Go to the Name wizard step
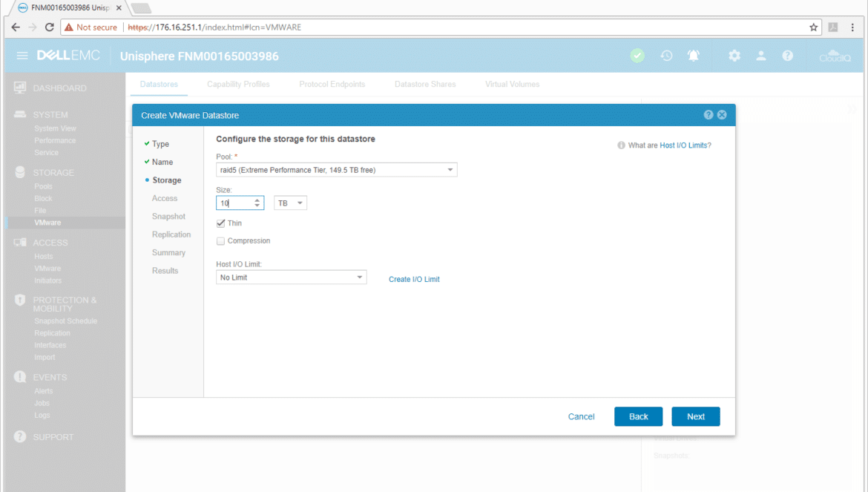This screenshot has width=868, height=492. point(162,163)
